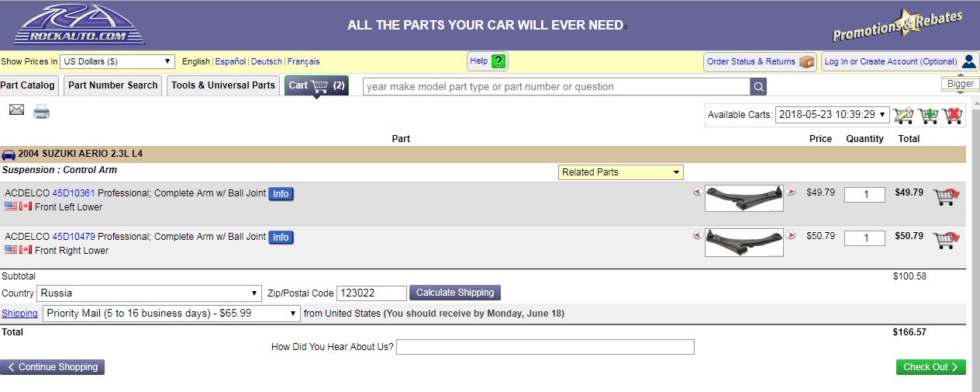Open the Promotions & Rebates banner
This screenshot has height=392, width=980.
[x=898, y=26]
